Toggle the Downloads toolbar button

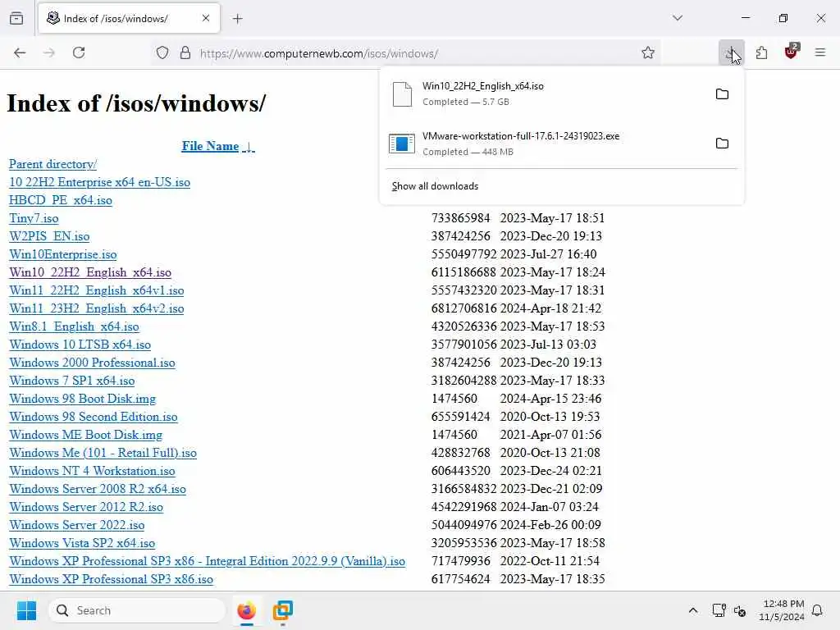[731, 52]
